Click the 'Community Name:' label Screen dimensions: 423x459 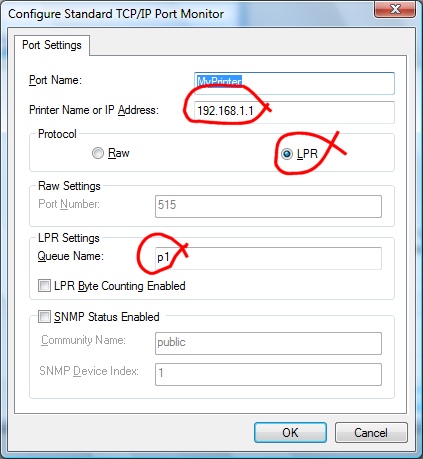coord(83,340)
